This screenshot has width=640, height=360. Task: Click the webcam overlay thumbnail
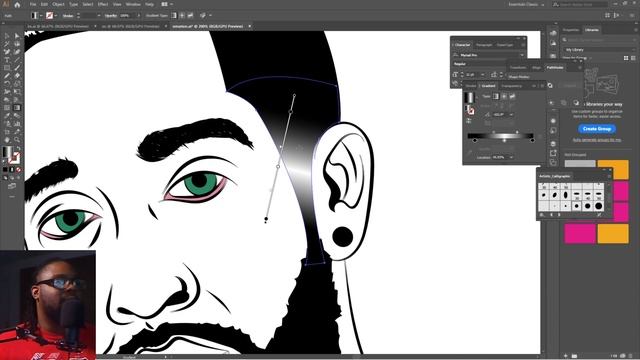(x=48, y=305)
